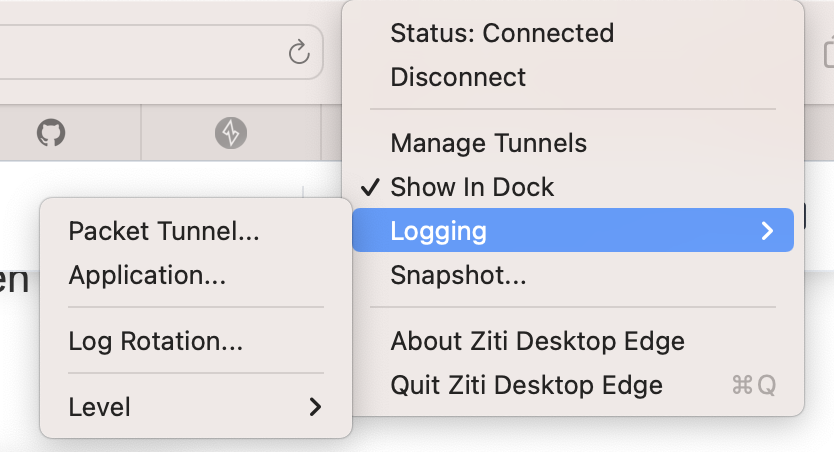Open Manage Tunnels window

489,143
